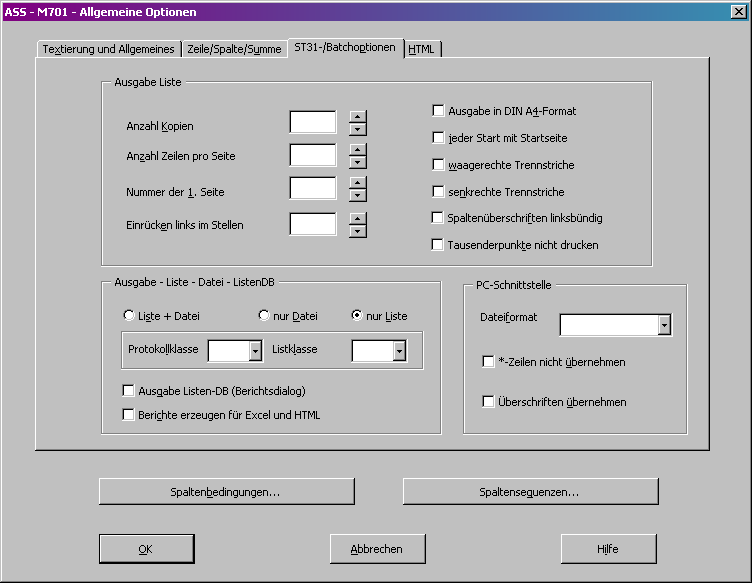Expand the Listklasse dropdown list
This screenshot has width=752, height=583.
click(398, 350)
